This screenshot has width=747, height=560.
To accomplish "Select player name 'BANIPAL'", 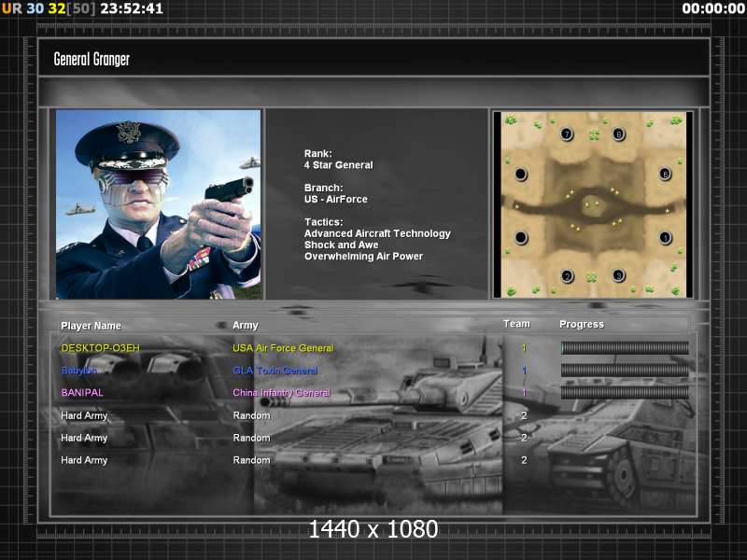I will point(82,393).
